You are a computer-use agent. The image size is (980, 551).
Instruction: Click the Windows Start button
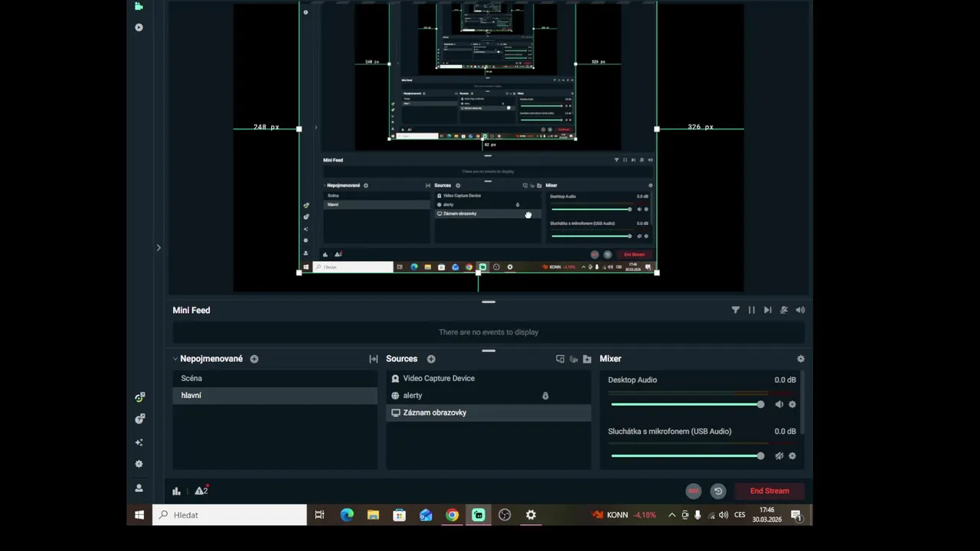pos(139,515)
